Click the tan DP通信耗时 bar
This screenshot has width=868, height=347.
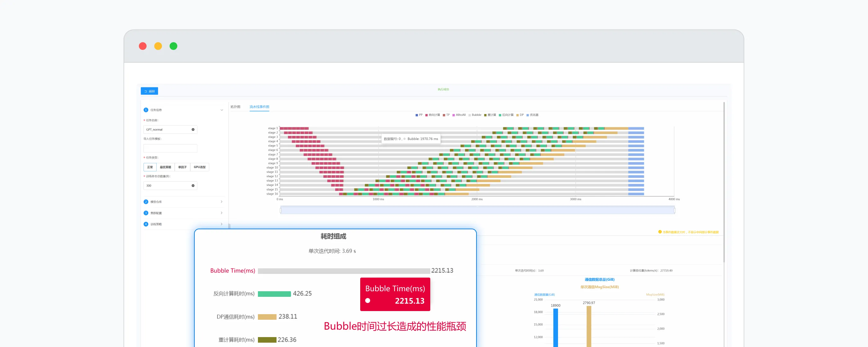(x=267, y=317)
